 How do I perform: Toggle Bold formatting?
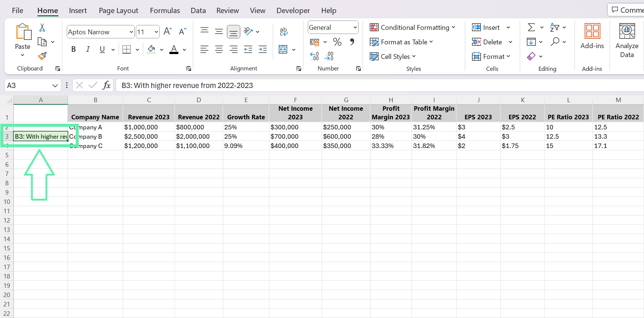pos(74,49)
